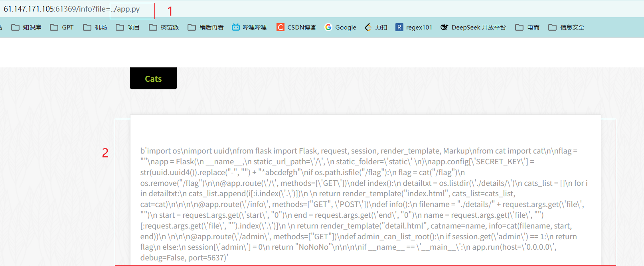Open the 稍后再看 bookmark folder
The width and height of the screenshot is (644, 266).
pyautogui.click(x=205, y=27)
